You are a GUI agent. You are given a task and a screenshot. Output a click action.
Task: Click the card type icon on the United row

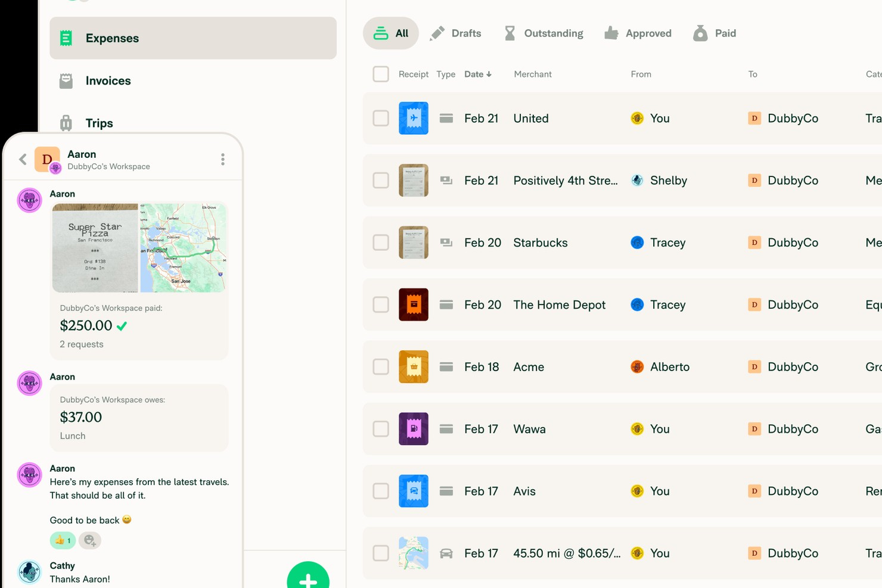point(446,118)
